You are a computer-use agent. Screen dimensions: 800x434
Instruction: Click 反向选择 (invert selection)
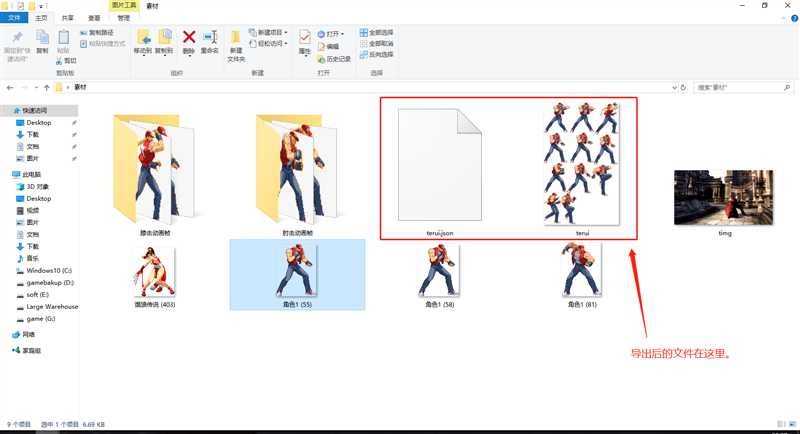click(x=377, y=54)
